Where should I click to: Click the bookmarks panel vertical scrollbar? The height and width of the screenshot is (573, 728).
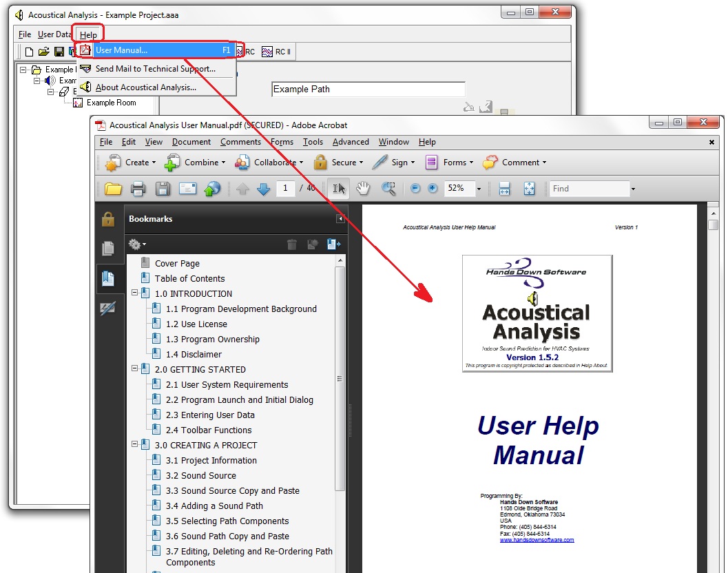340,378
